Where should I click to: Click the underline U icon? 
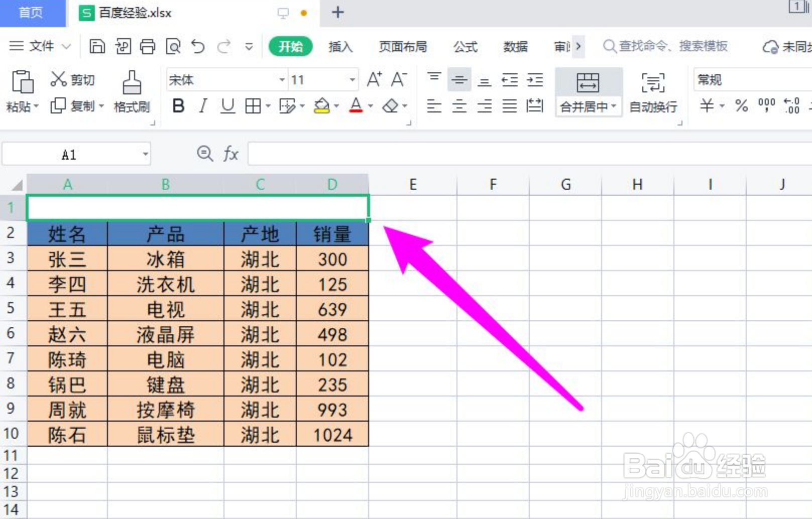(227, 105)
